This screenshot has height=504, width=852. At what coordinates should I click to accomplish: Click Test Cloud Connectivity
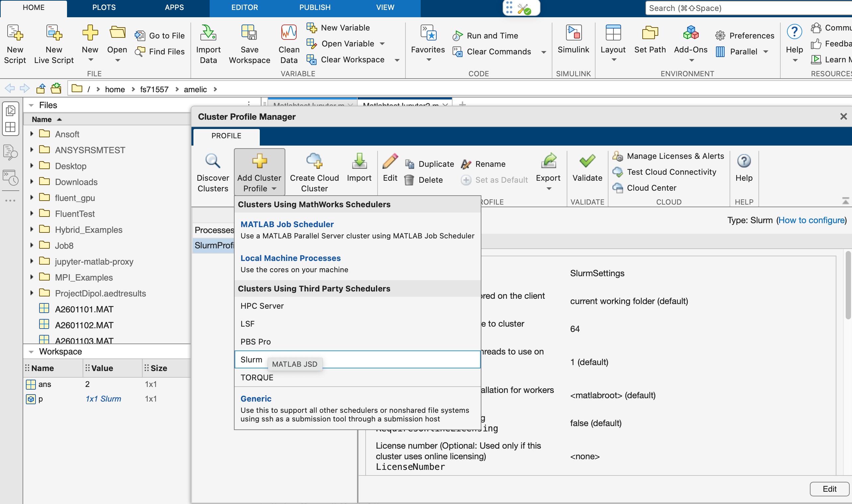click(x=665, y=172)
